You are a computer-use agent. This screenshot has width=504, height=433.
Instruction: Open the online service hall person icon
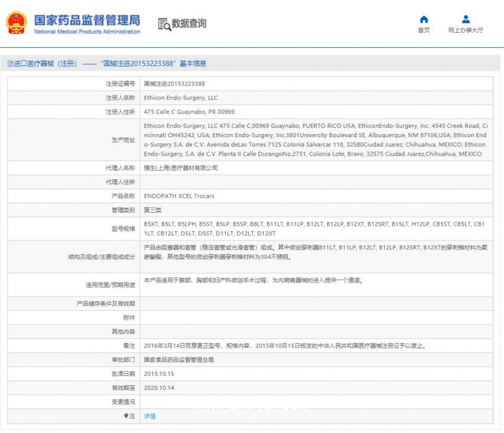[x=466, y=20]
